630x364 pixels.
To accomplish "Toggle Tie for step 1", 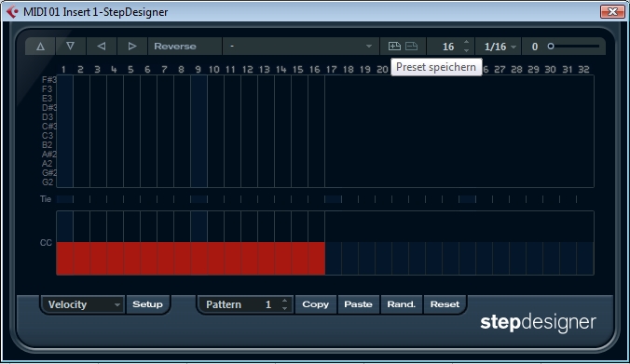I will coord(64,199).
